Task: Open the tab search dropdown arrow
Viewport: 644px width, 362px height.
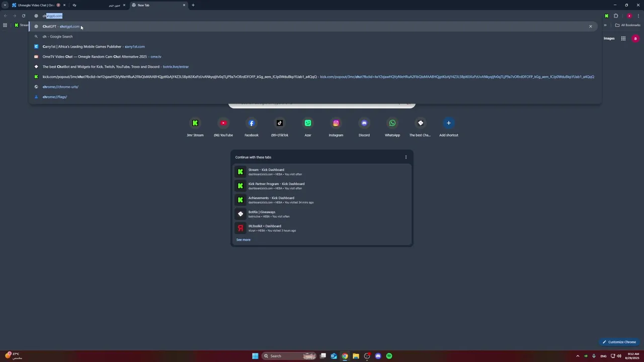Action: point(5,5)
